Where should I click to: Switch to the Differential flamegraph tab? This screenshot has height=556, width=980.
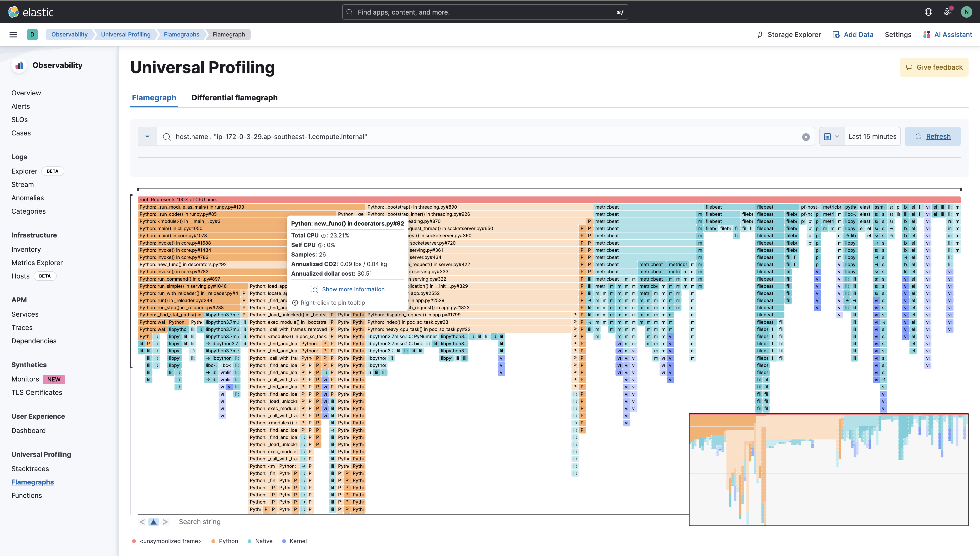point(234,98)
